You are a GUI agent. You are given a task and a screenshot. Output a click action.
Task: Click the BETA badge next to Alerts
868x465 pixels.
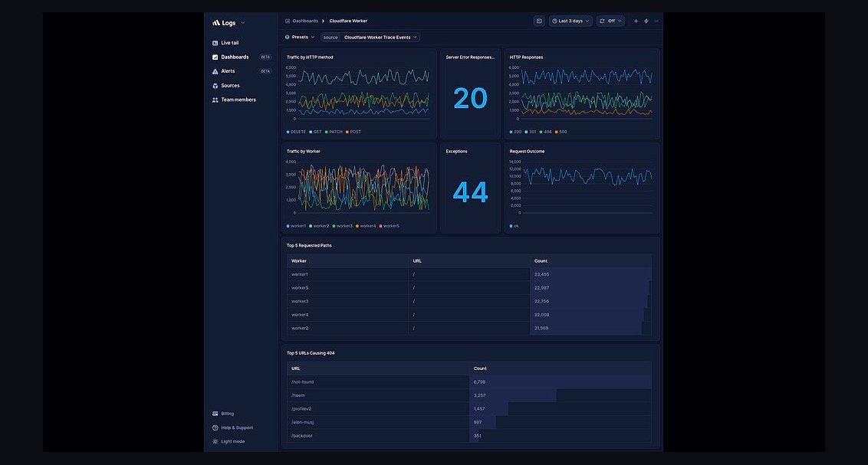(265, 71)
